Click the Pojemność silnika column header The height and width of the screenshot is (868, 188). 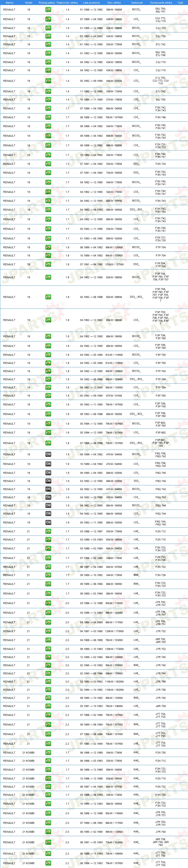67,2
